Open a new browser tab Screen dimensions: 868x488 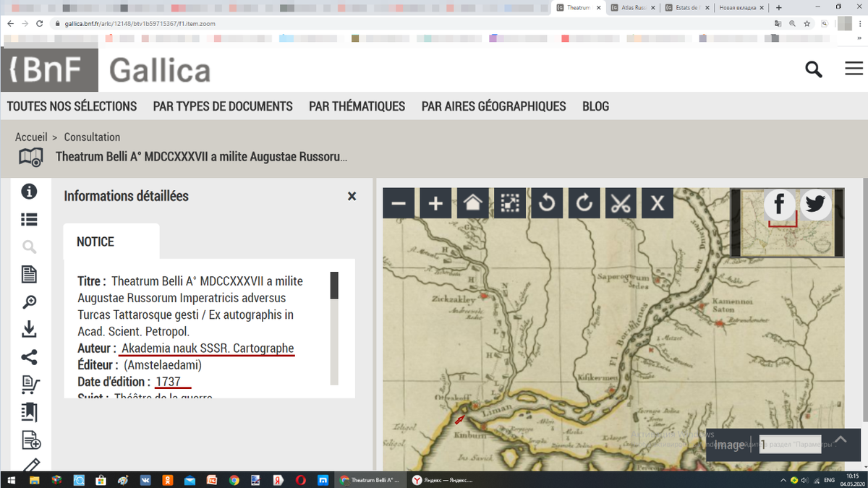(x=779, y=7)
